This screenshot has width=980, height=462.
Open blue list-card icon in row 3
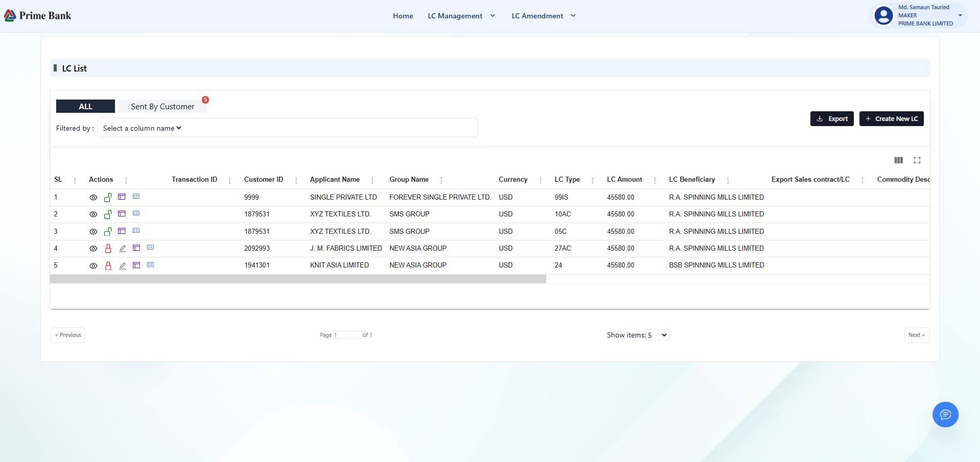136,230
